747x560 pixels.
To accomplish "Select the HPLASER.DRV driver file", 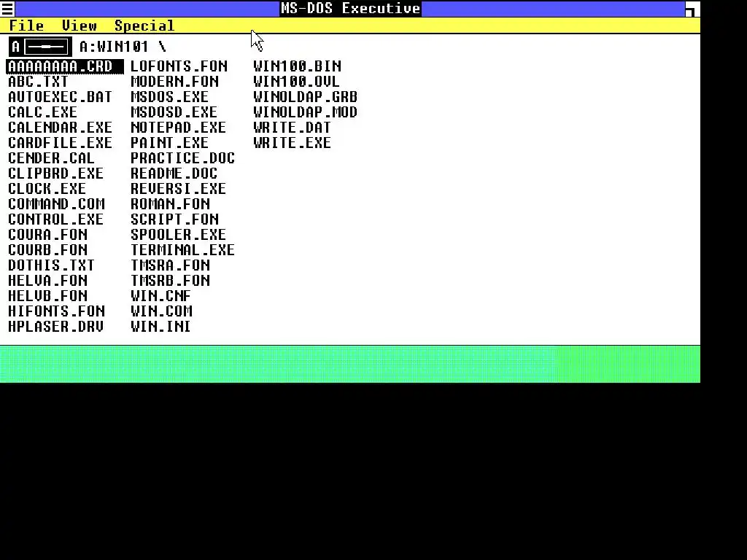I will click(55, 326).
